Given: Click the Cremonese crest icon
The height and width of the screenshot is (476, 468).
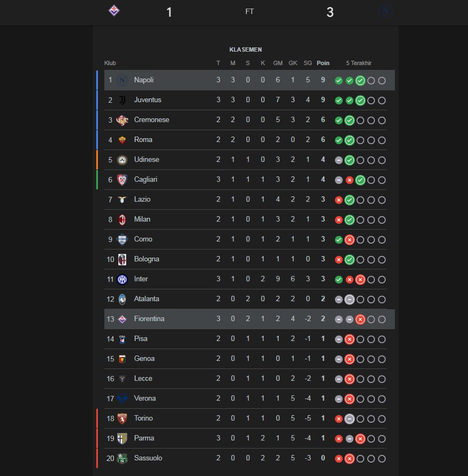Looking at the screenshot, I should [x=122, y=120].
